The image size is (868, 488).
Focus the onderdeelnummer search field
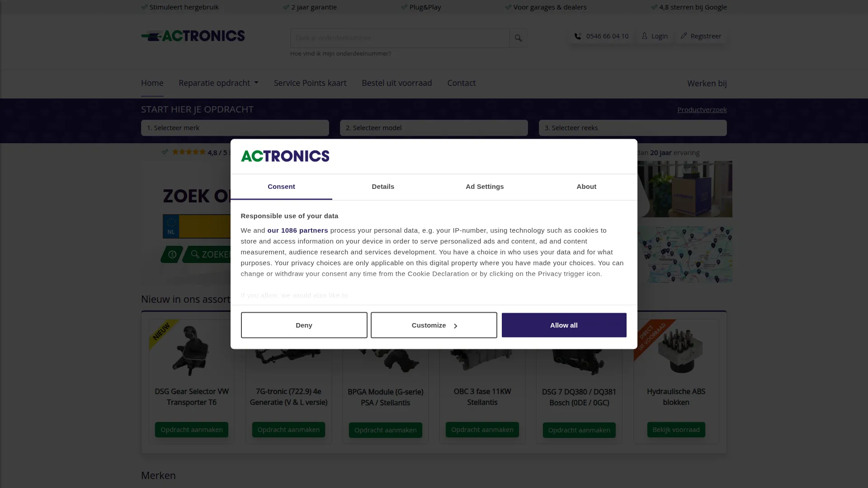pyautogui.click(x=400, y=38)
